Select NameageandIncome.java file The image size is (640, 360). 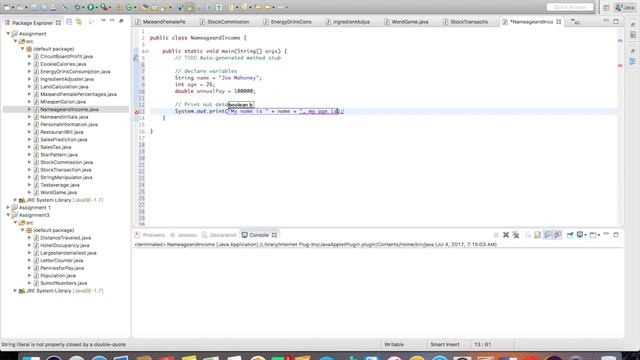pyautogui.click(x=69, y=109)
